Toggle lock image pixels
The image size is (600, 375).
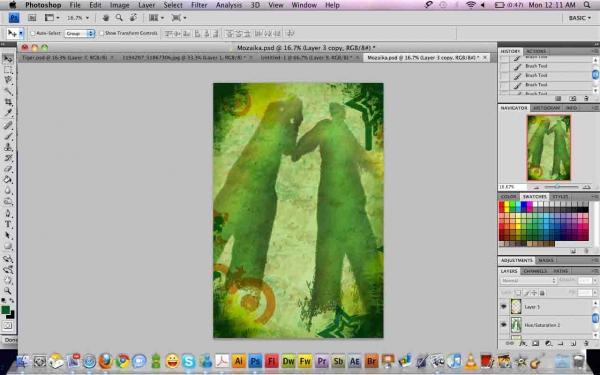(x=526, y=293)
